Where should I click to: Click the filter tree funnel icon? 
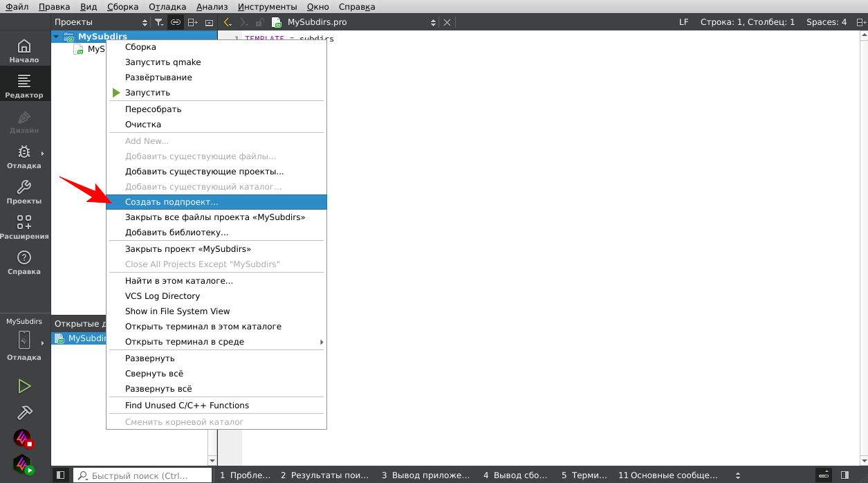tap(159, 22)
